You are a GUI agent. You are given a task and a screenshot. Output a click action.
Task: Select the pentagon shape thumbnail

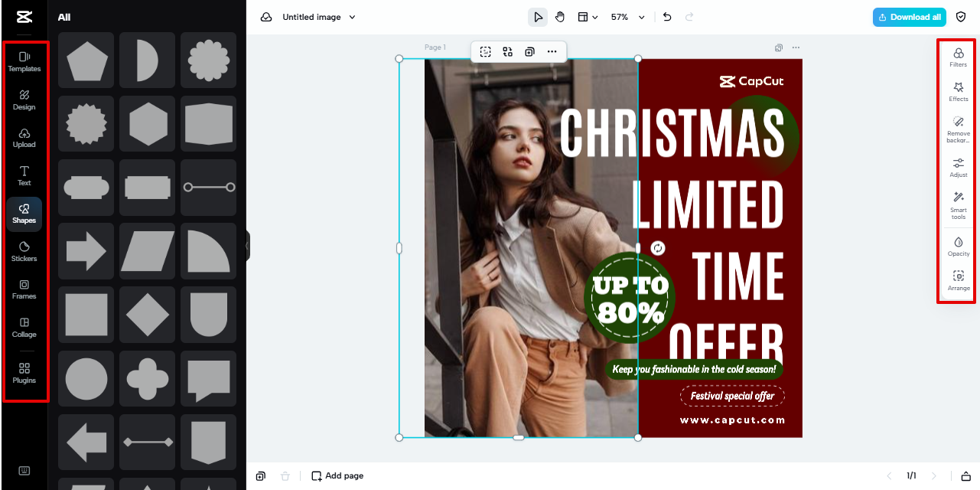(x=86, y=61)
